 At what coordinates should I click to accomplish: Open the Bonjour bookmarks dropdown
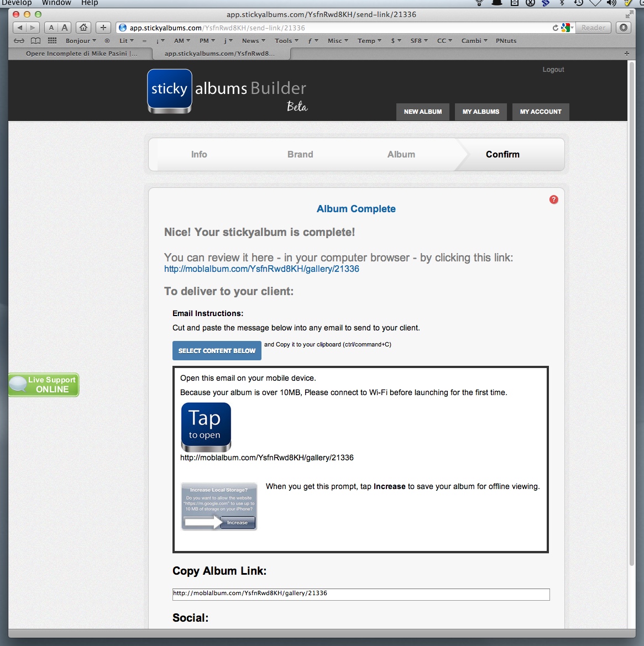(x=81, y=41)
